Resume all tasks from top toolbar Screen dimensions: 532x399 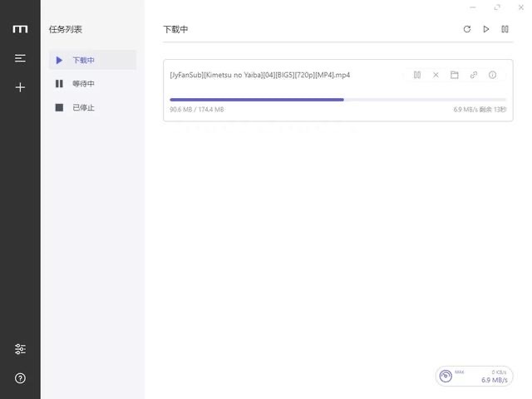[486, 29]
